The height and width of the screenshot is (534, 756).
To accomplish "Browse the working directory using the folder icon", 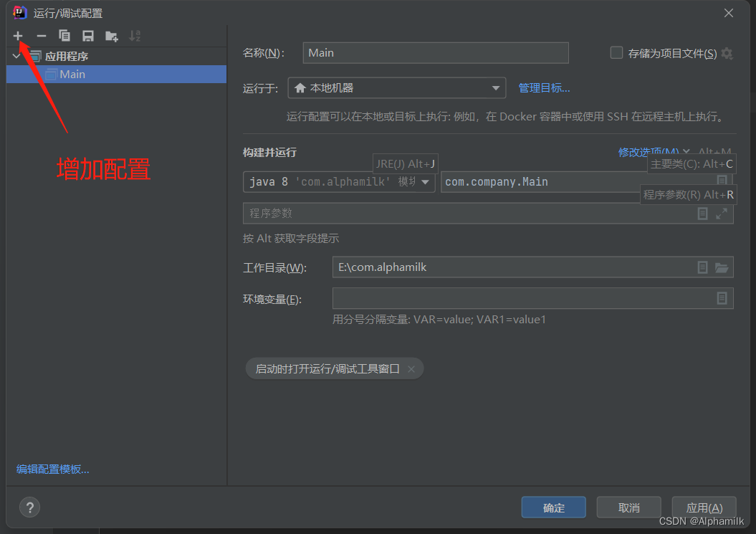I will point(721,267).
